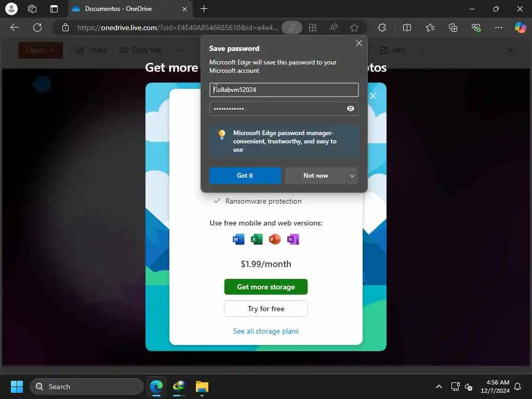This screenshot has width=532, height=399.
Task: Open File Explorer from taskbar
Action: coord(202,387)
